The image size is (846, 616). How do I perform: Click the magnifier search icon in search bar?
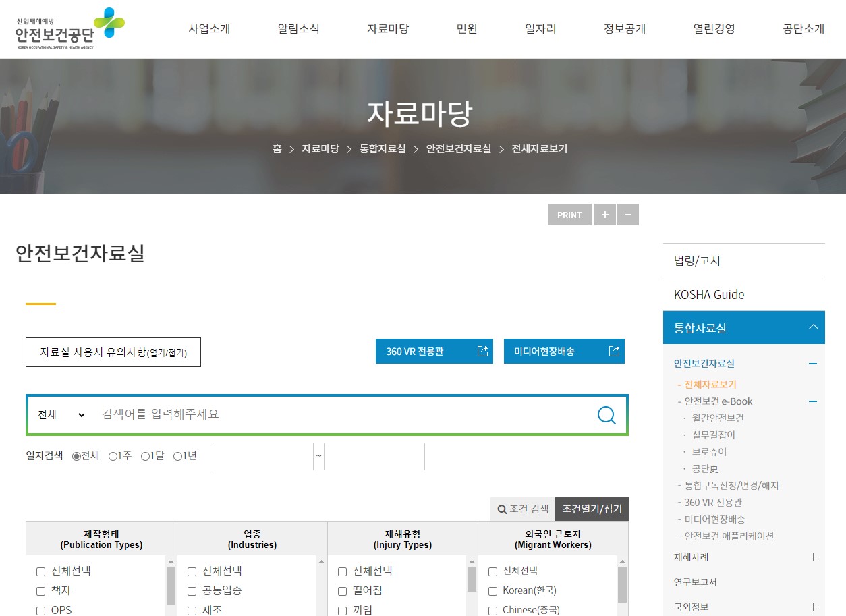tap(607, 414)
